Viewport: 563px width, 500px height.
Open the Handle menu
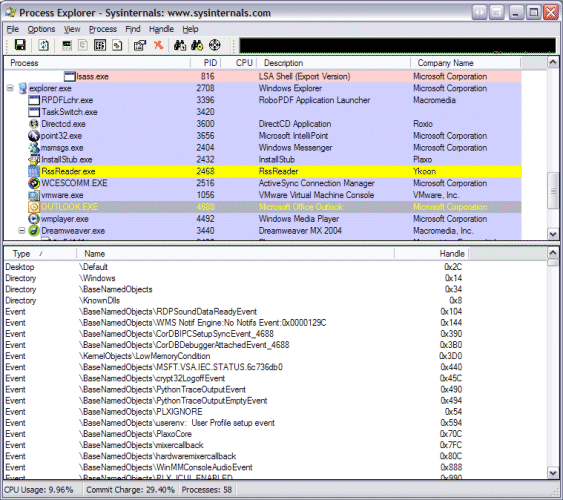click(161, 29)
